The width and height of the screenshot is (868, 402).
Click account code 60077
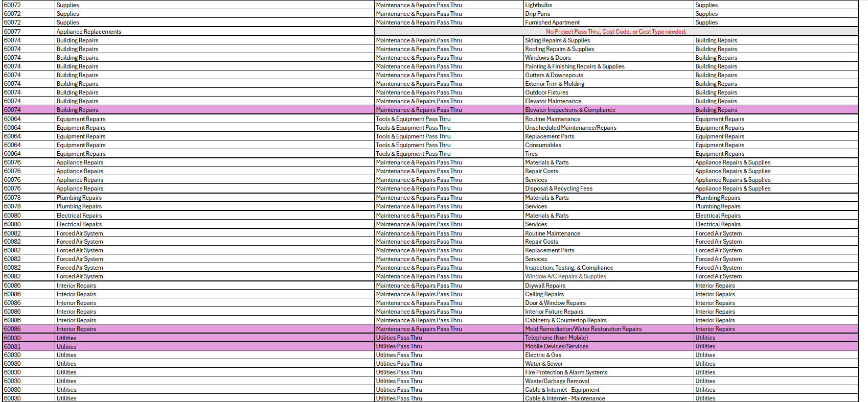click(29, 32)
